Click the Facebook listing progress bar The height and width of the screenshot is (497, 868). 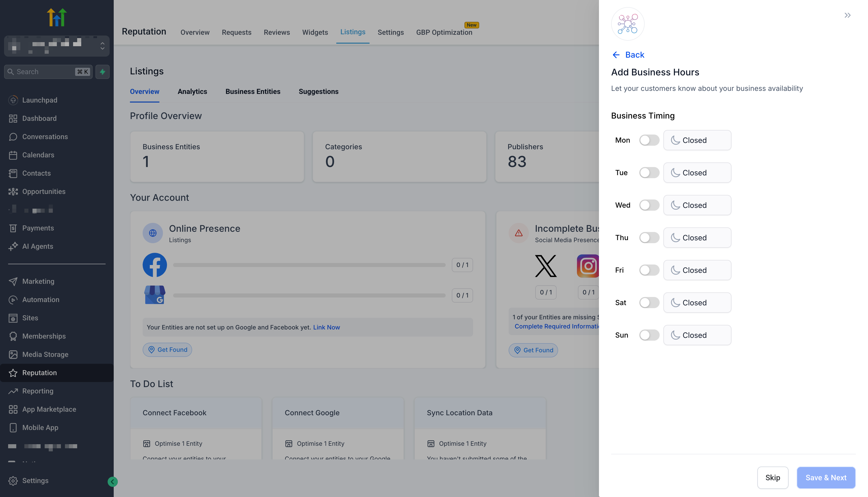[309, 265]
